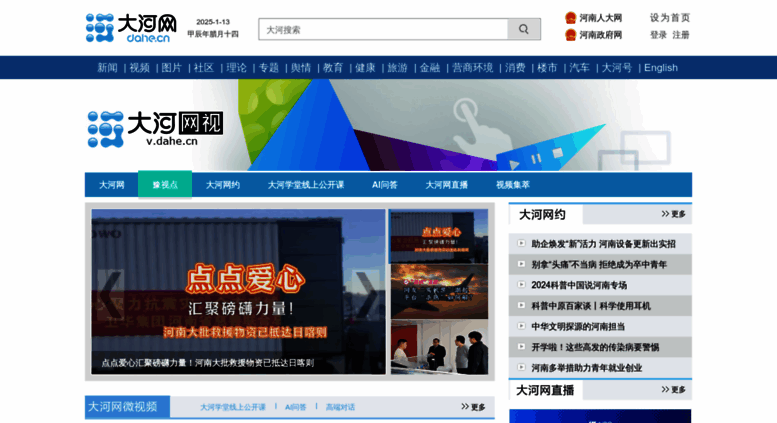The image size is (777, 423).
Task: Open 旅游 in main navigation
Action: (x=397, y=67)
